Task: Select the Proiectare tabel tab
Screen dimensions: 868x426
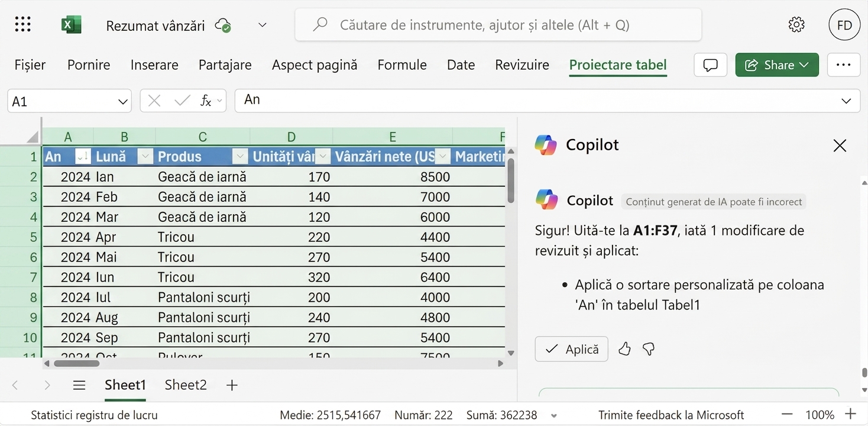Action: pos(618,65)
